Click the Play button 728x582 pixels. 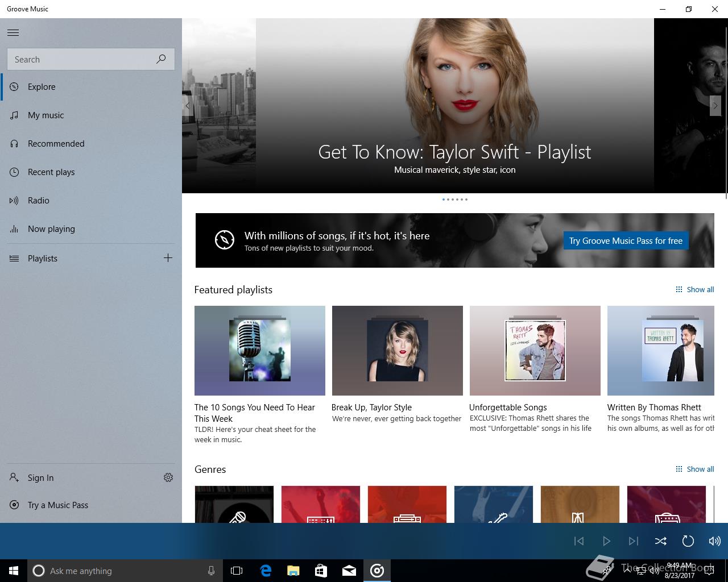pos(606,541)
